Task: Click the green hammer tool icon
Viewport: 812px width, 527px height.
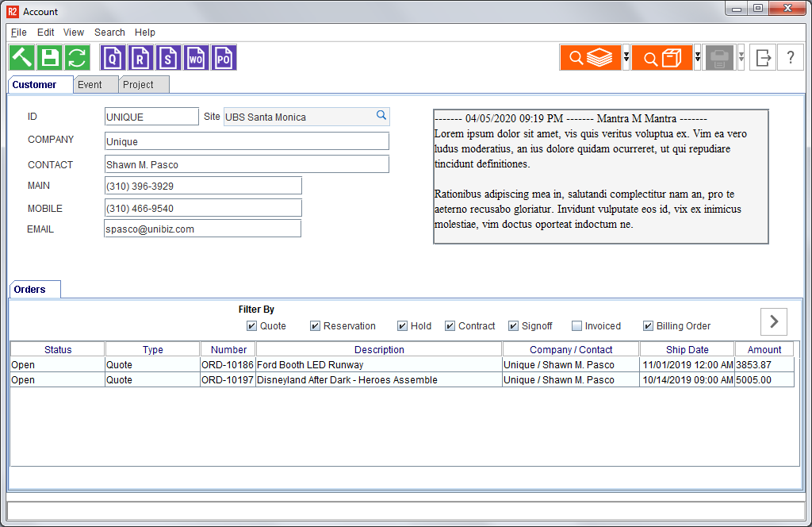Action: [x=22, y=58]
